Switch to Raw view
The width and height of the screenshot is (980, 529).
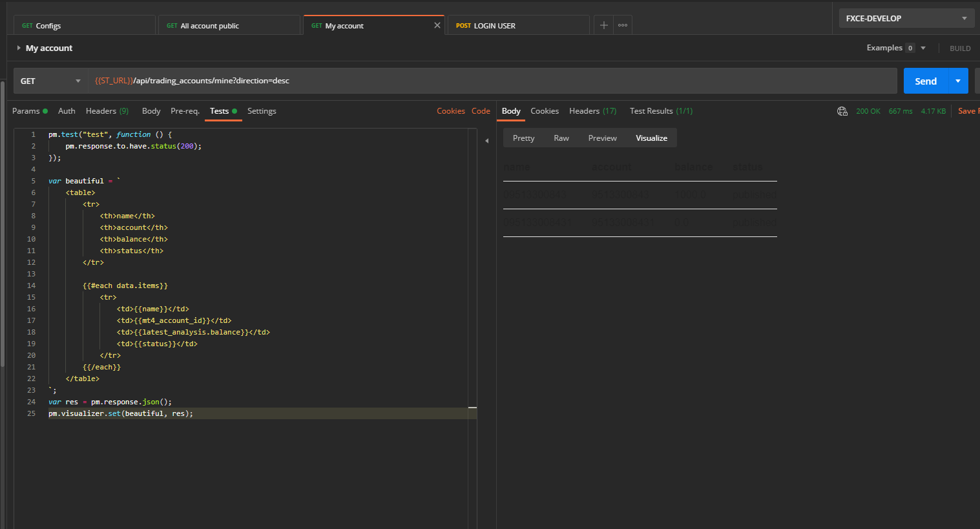coord(561,138)
